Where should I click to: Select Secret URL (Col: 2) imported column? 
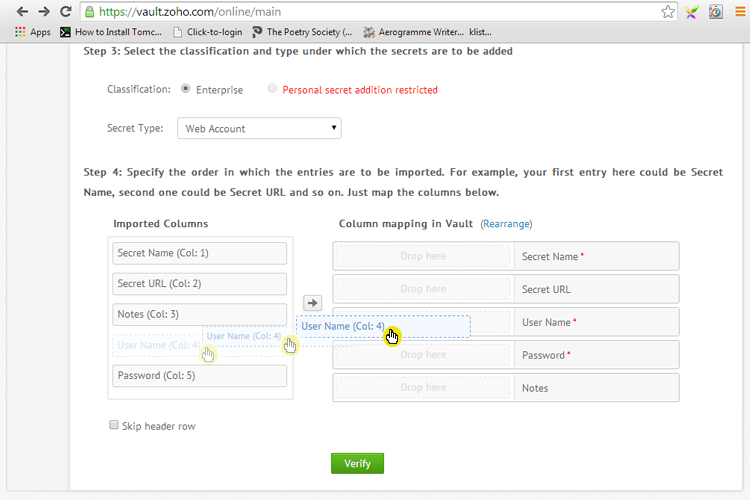click(x=199, y=284)
